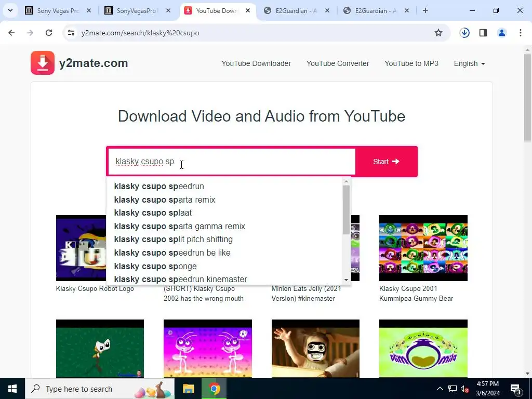Viewport: 532px width, 399px height.
Task: Open the network tray icon
Action: (x=453, y=389)
